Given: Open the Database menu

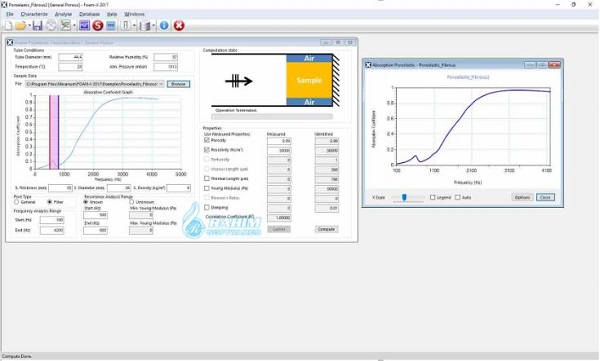Looking at the screenshot, I should pos(90,14).
